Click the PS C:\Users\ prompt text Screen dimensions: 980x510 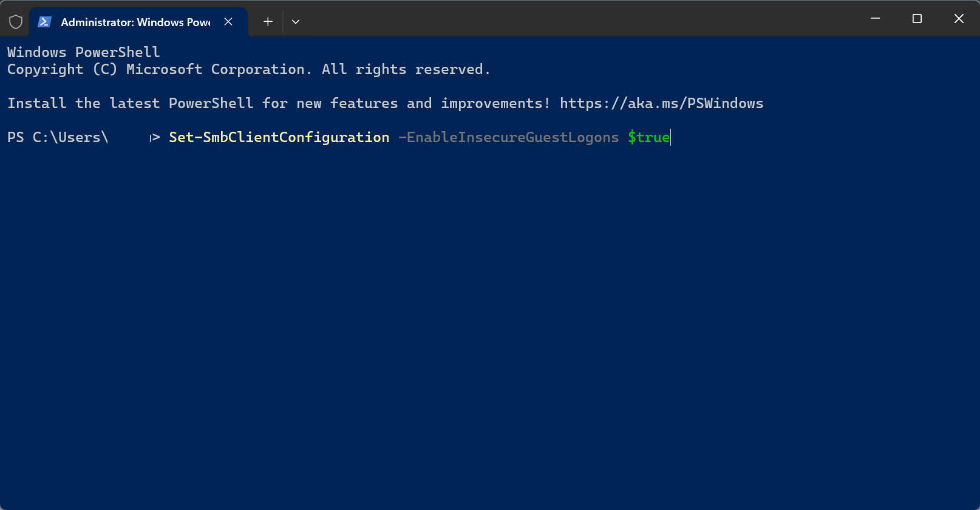point(58,137)
